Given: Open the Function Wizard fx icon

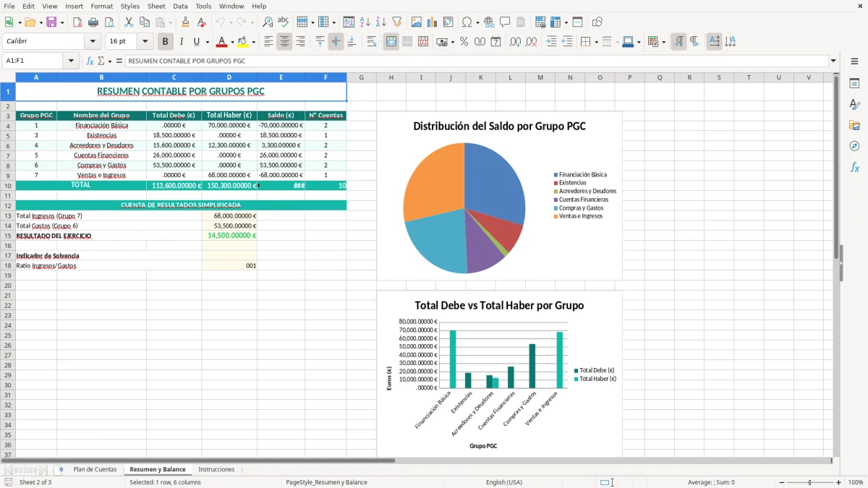Looking at the screenshot, I should pyautogui.click(x=90, y=61).
